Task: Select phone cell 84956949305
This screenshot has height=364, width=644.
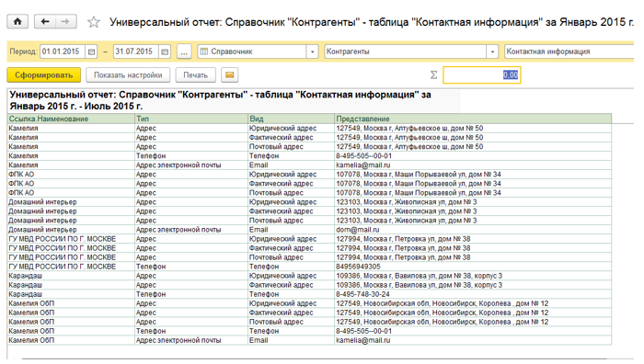Action: [x=473, y=267]
